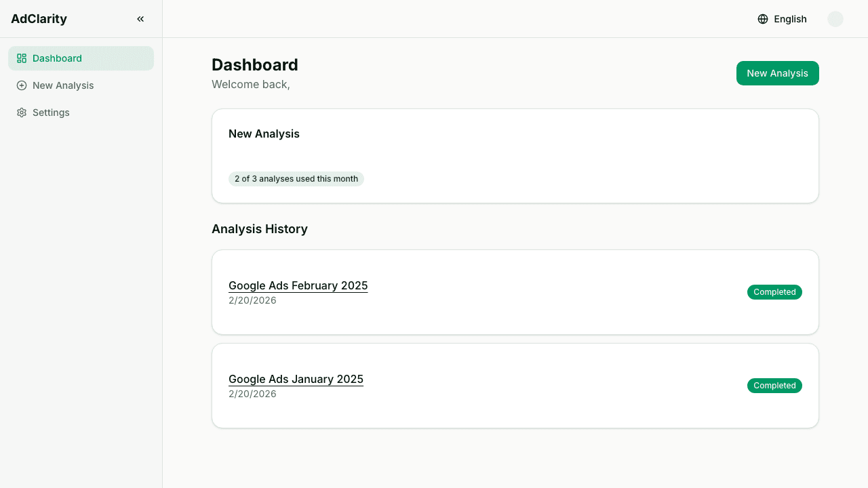Click the plus-circle icon beside New Analysis
The image size is (868, 488).
point(22,85)
